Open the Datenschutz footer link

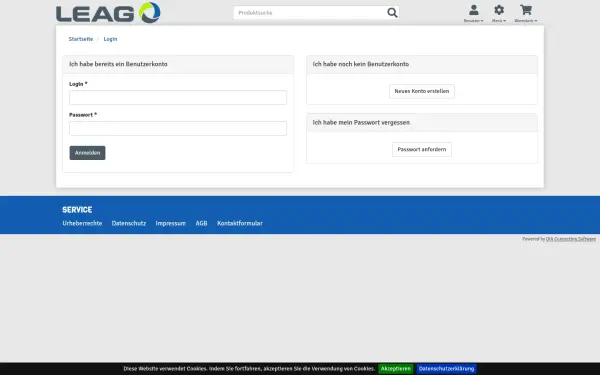coord(129,223)
